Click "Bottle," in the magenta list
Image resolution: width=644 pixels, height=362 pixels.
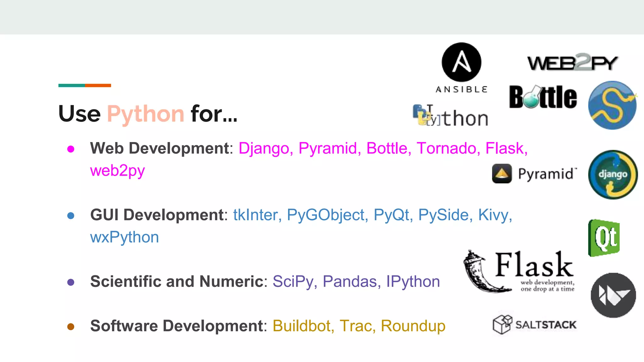point(389,148)
